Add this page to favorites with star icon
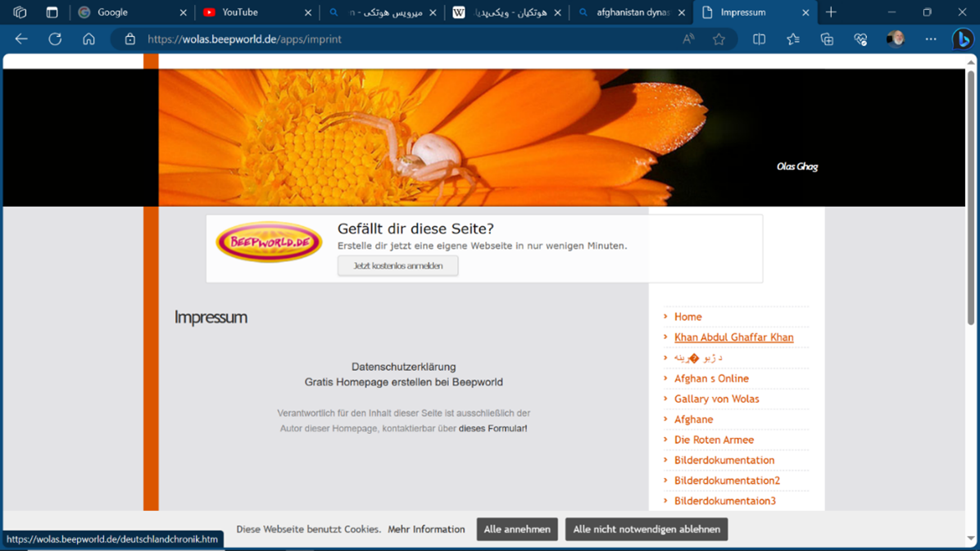 [719, 39]
